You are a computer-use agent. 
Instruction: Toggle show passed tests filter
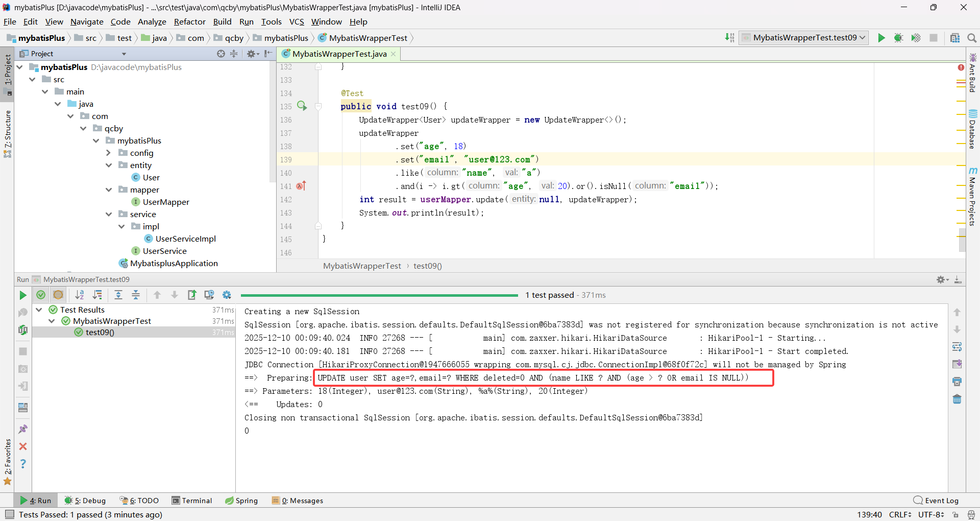[x=41, y=295]
